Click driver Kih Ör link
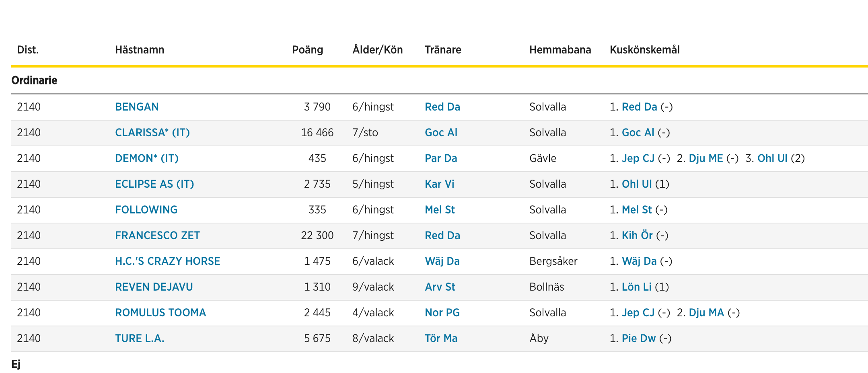 tap(637, 236)
